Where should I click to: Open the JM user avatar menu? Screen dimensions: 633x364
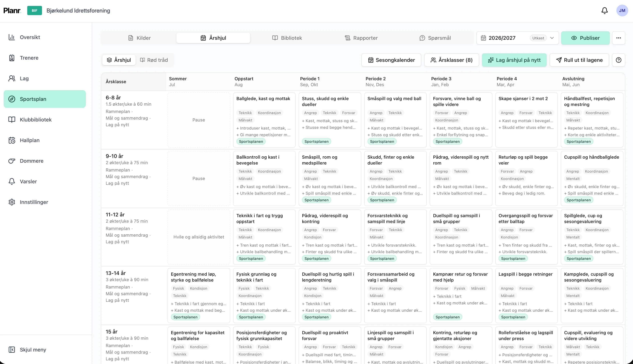click(622, 10)
